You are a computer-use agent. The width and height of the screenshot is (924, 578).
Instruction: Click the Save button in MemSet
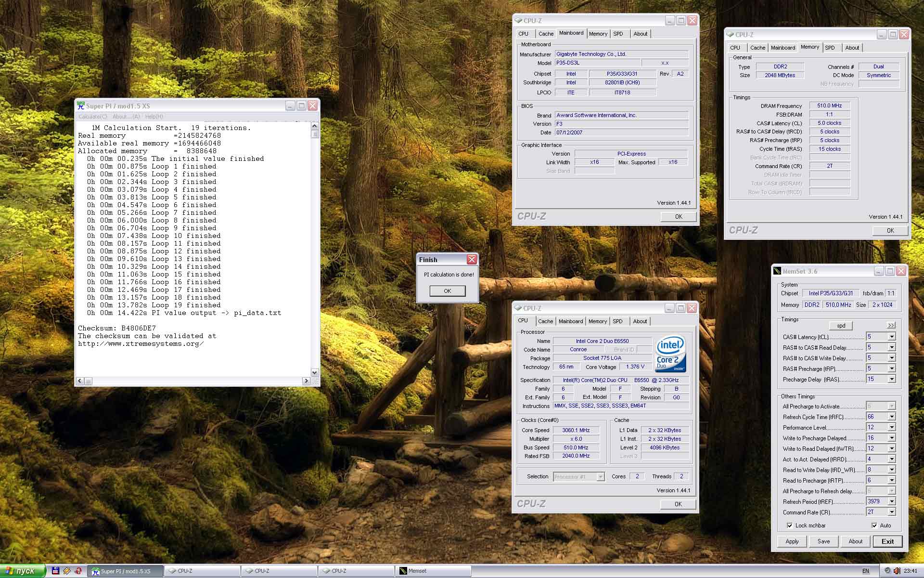coord(823,541)
